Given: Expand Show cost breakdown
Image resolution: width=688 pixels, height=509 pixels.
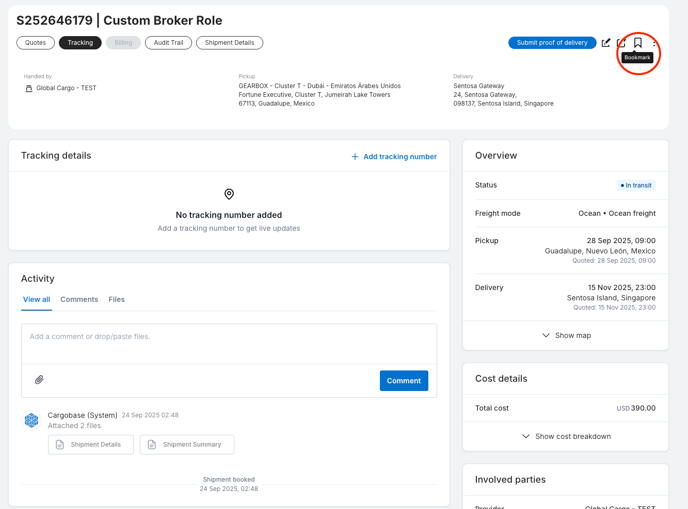Looking at the screenshot, I should click(566, 437).
